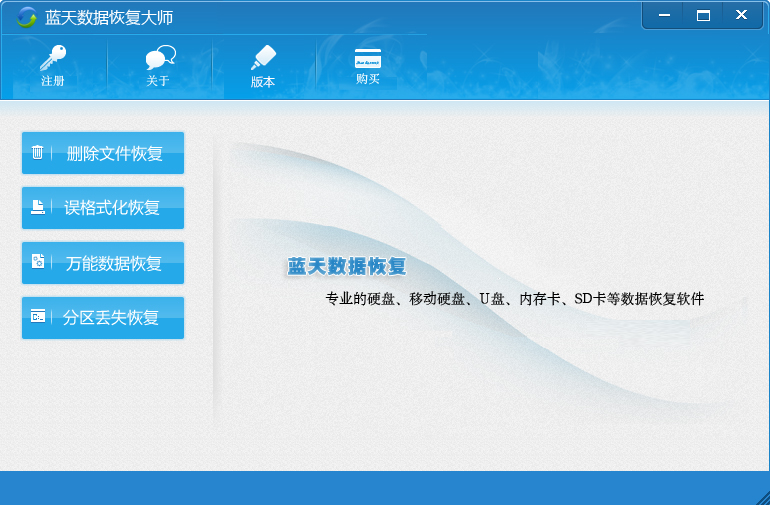This screenshot has width=770, height=505.
Task: Select the card icon for 购买
Action: pyautogui.click(x=368, y=57)
